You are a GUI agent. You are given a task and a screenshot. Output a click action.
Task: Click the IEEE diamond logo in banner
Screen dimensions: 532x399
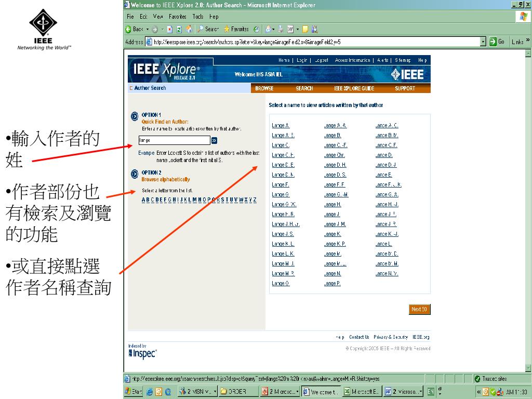tap(407, 74)
